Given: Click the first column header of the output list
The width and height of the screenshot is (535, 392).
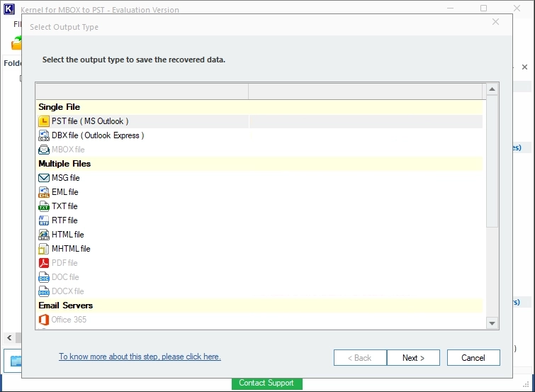Looking at the screenshot, I should pyautogui.click(x=142, y=91).
